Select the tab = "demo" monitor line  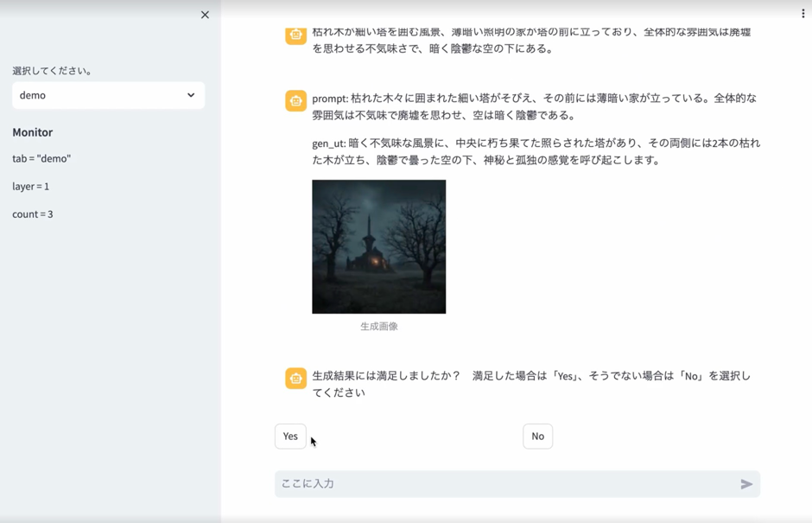(x=41, y=159)
